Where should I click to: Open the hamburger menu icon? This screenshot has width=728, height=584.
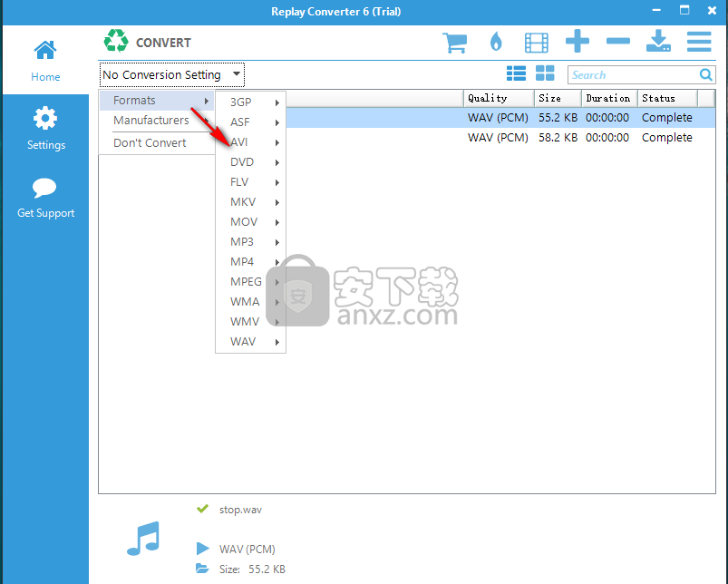699,42
